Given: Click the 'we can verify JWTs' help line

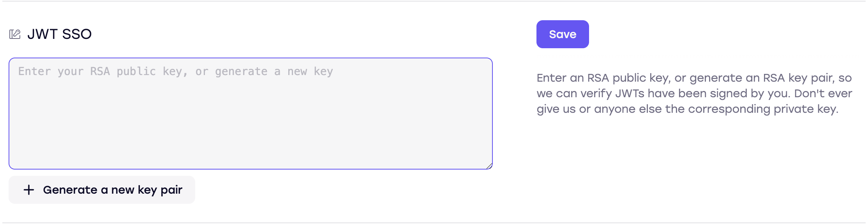Looking at the screenshot, I should [x=694, y=93].
